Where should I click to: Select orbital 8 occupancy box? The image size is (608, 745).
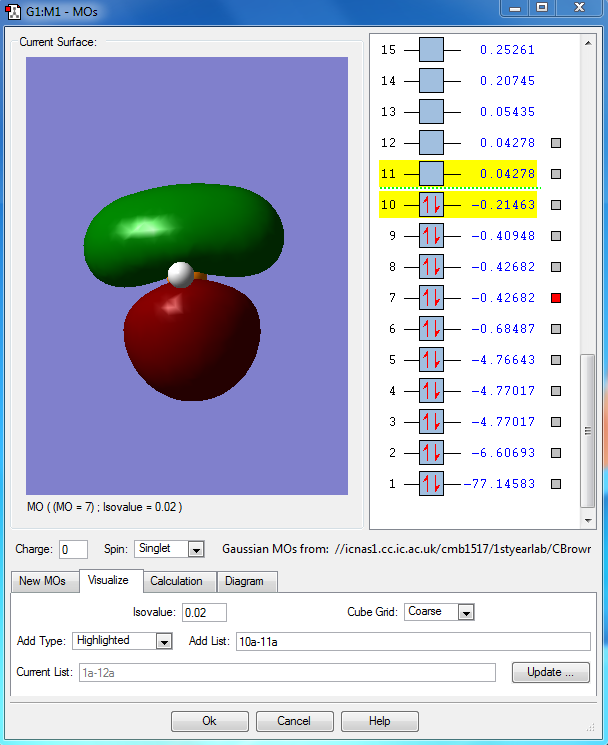pyautogui.click(x=431, y=267)
